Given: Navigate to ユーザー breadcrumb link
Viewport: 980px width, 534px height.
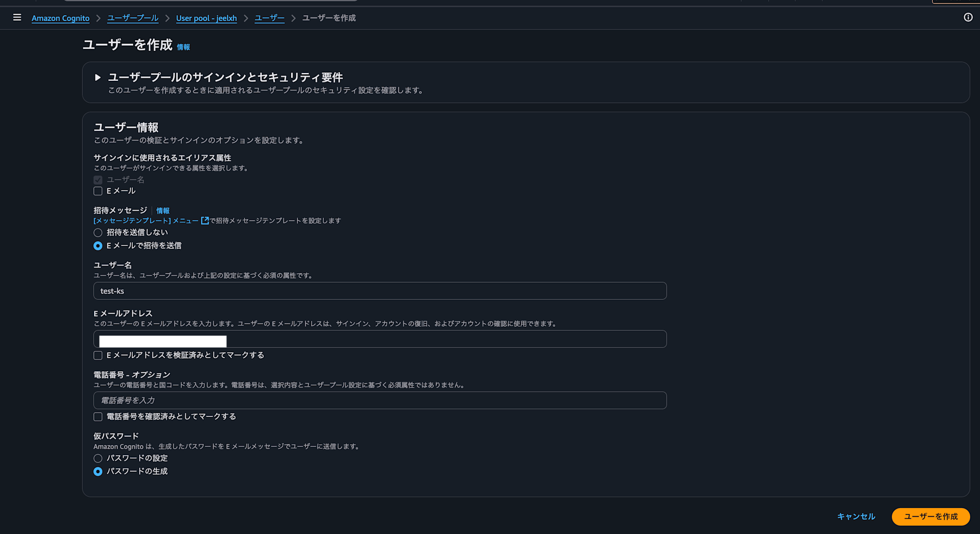Looking at the screenshot, I should (269, 18).
